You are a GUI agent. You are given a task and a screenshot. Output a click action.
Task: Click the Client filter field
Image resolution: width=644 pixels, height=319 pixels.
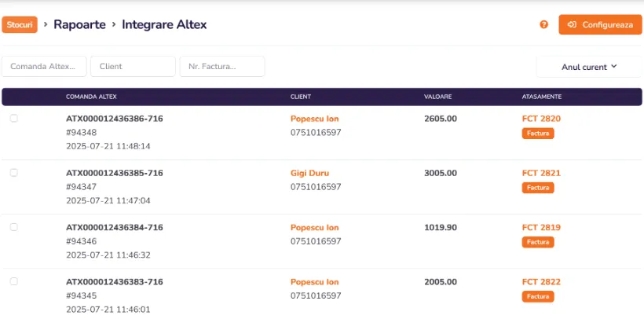pyautogui.click(x=133, y=67)
